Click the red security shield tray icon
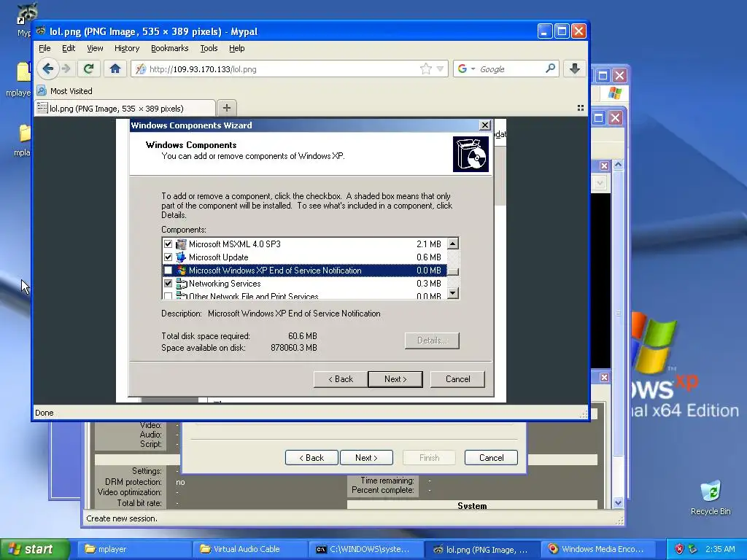 pos(679,549)
